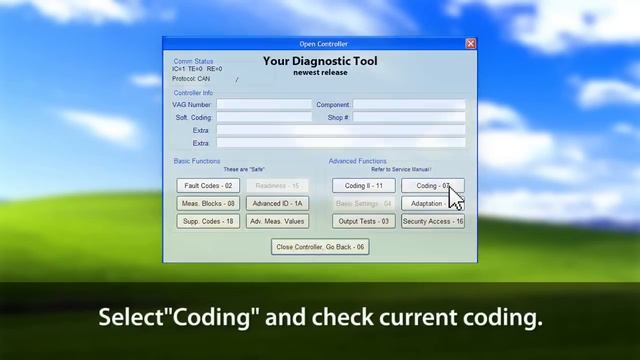Click the 'Protocol: CAN' status text
Viewport: 640px width, 360px height.
coord(191,79)
